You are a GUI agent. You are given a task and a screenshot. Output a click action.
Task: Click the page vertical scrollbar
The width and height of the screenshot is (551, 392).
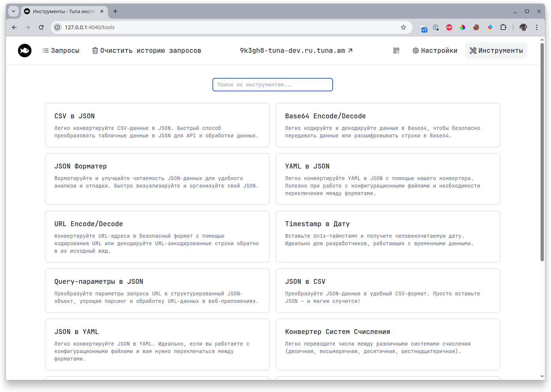click(542, 152)
